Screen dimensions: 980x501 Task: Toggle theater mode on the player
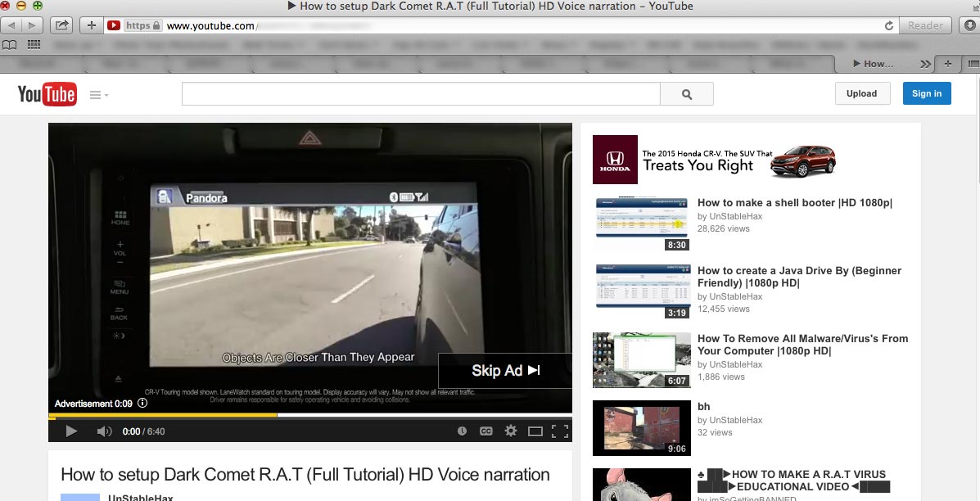535,431
